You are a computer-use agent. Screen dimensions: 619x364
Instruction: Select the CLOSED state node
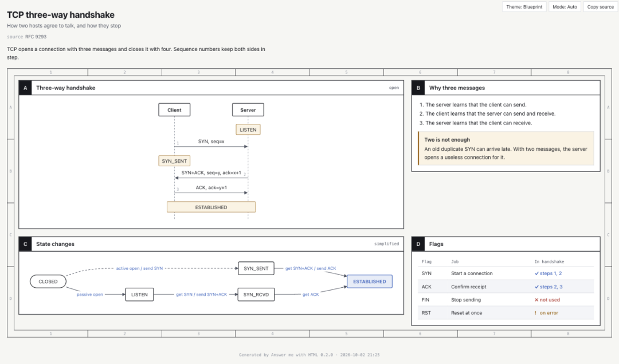pyautogui.click(x=48, y=281)
